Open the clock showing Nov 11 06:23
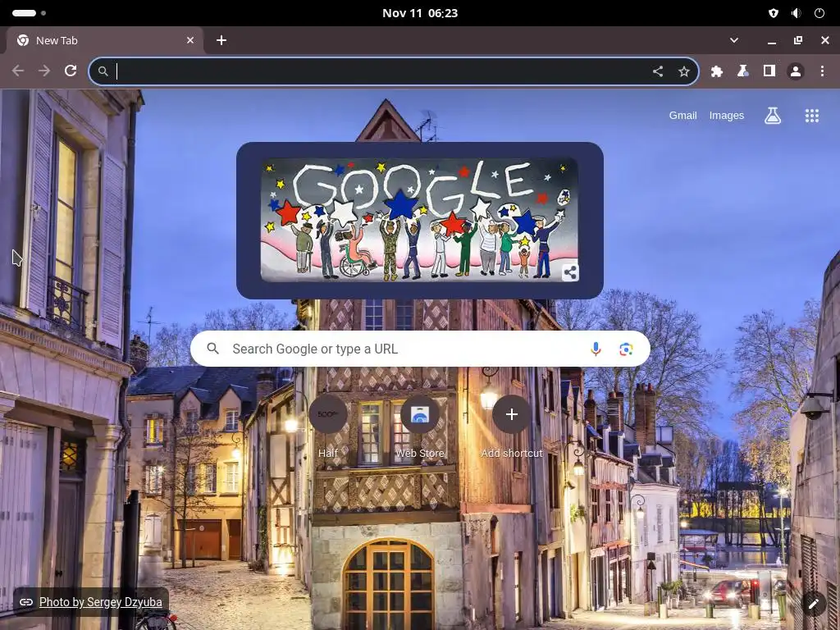The image size is (840, 630). pyautogui.click(x=420, y=13)
